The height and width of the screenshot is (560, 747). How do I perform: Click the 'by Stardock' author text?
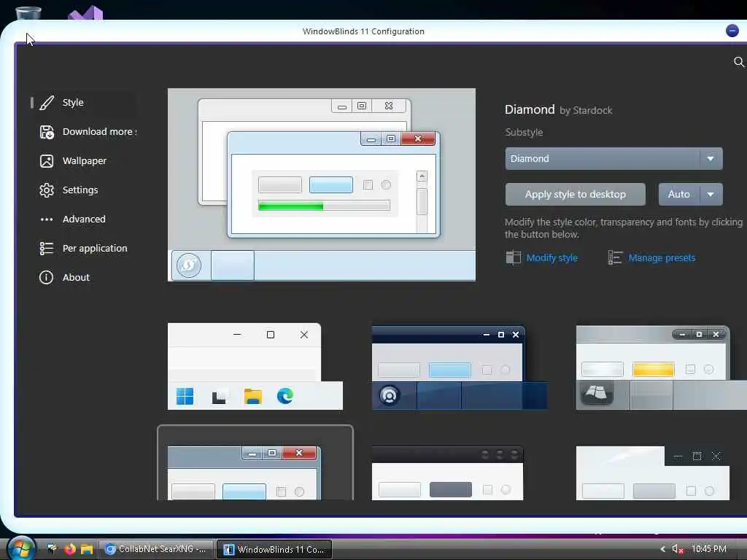pyautogui.click(x=586, y=111)
